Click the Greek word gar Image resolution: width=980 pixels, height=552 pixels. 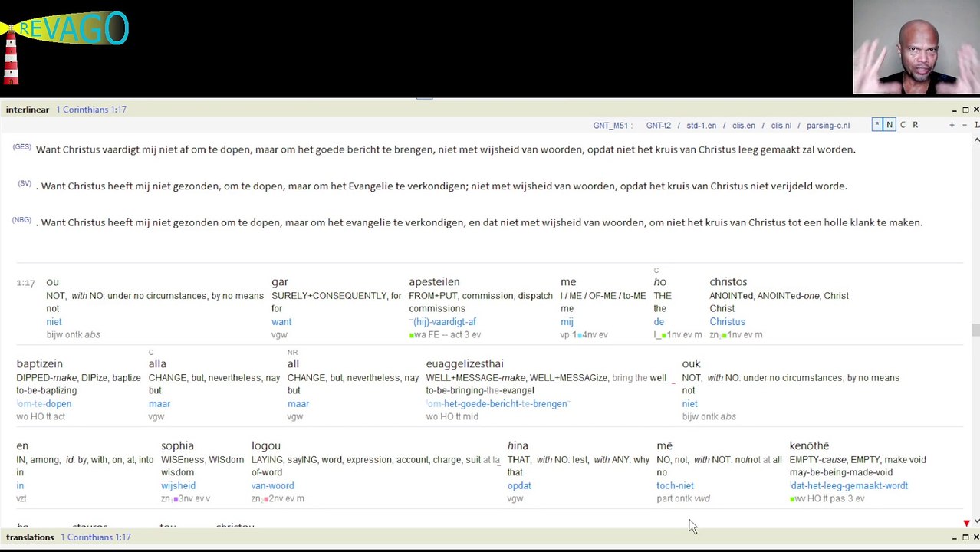coord(280,282)
